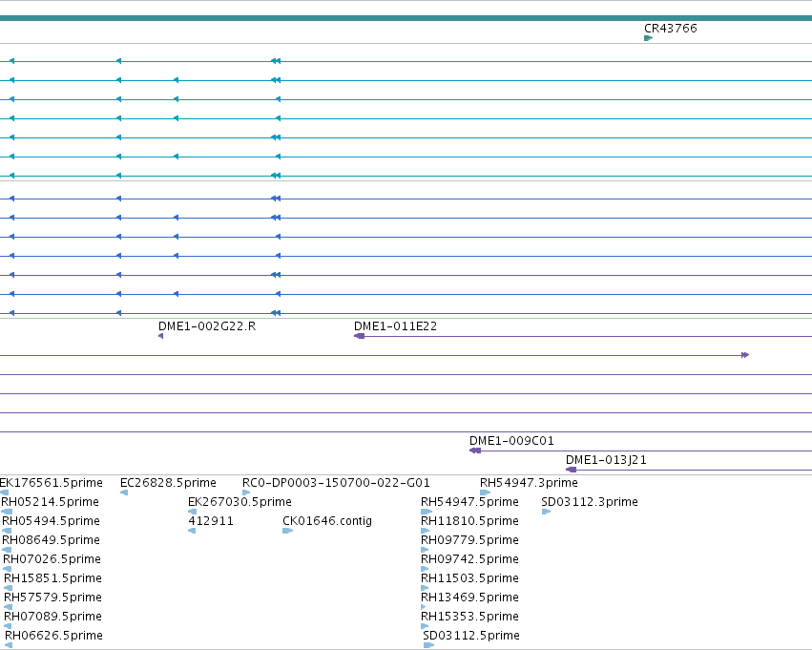
Task: Select EK176561.5prime EST label
Action: pyautogui.click(x=52, y=483)
